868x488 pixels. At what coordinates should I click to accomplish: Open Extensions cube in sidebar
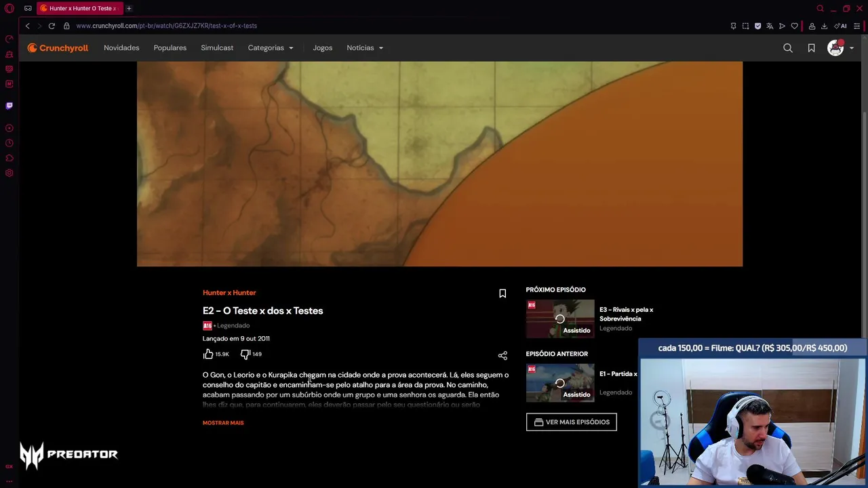9,158
